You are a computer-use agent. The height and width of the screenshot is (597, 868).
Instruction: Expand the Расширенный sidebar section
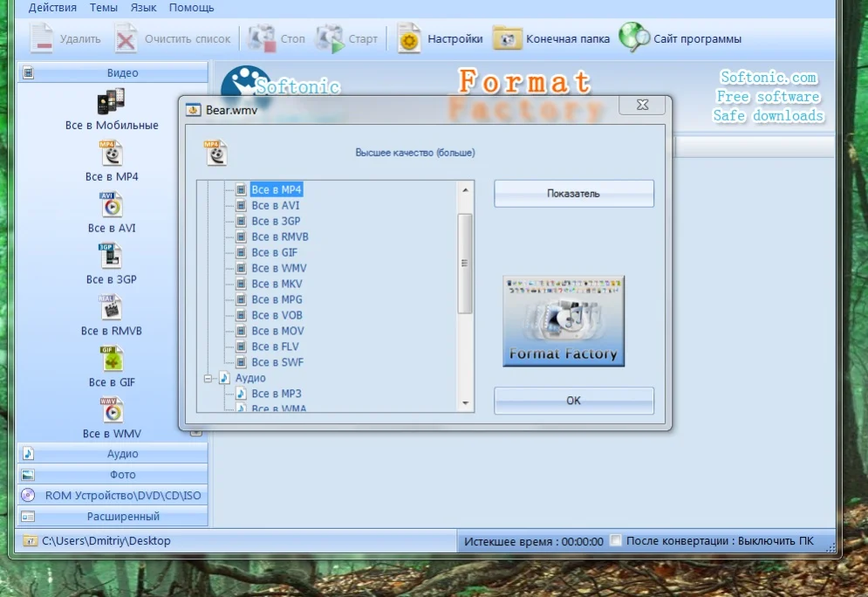tap(113, 516)
